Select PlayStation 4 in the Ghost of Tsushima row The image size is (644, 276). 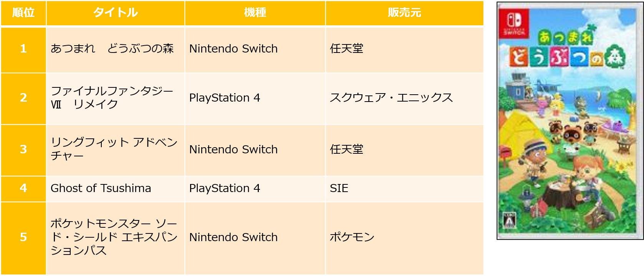click(225, 188)
